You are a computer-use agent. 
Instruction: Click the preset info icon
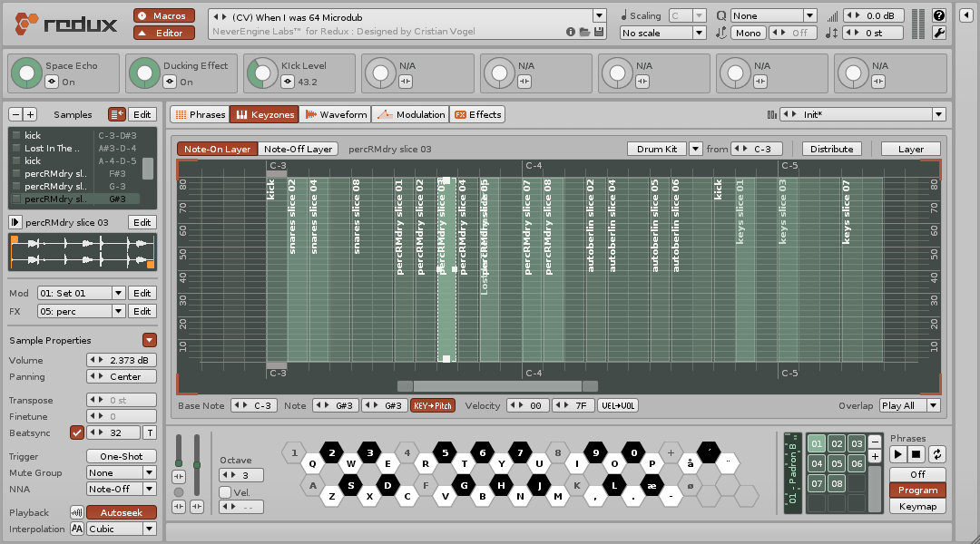click(x=571, y=31)
